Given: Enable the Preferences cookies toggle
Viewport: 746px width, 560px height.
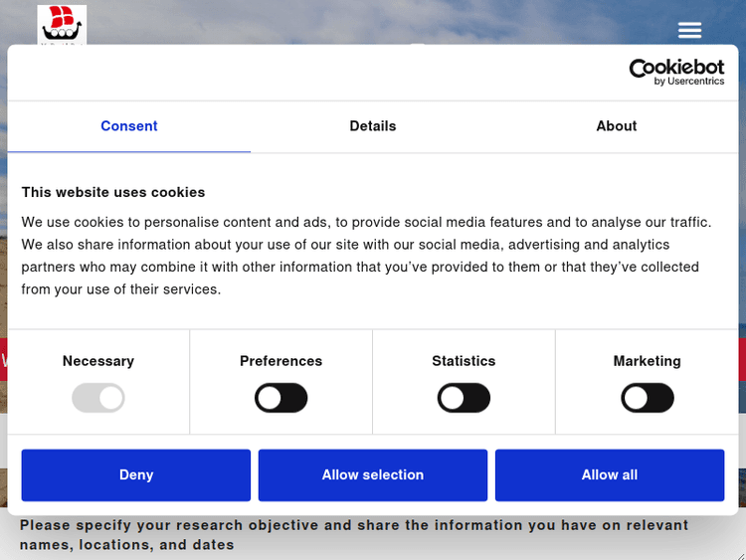Looking at the screenshot, I should click(281, 399).
